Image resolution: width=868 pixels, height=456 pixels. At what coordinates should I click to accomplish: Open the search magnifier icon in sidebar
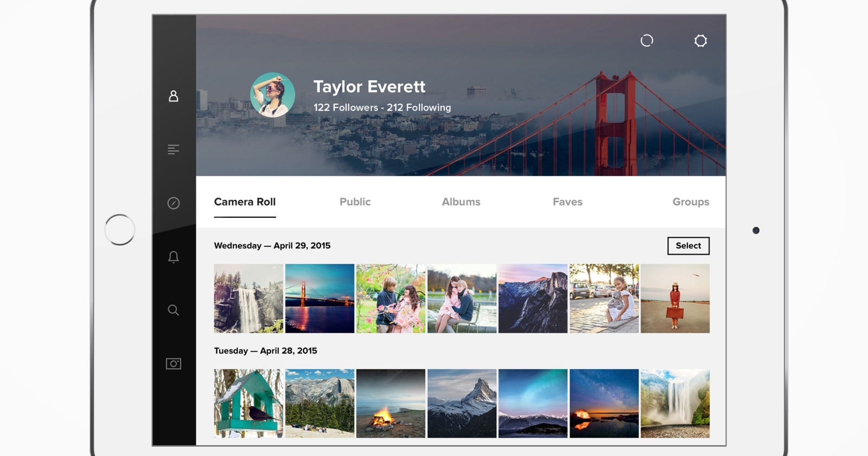[174, 310]
